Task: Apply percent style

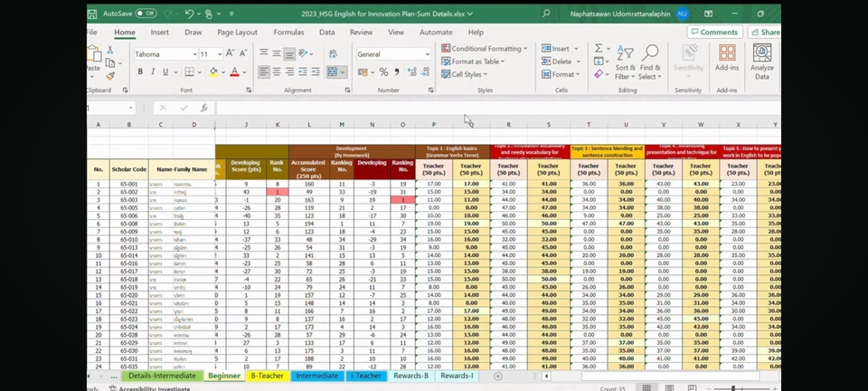Action: [383, 72]
